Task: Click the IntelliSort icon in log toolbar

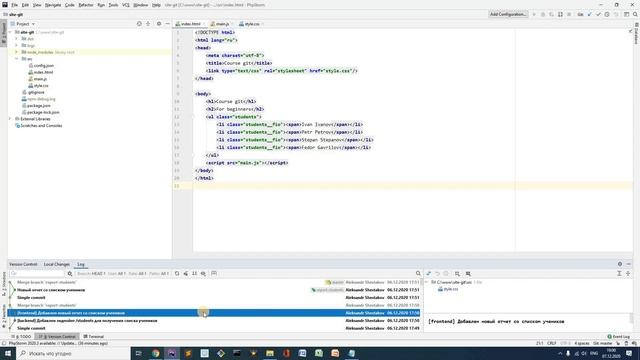Action: (194, 273)
